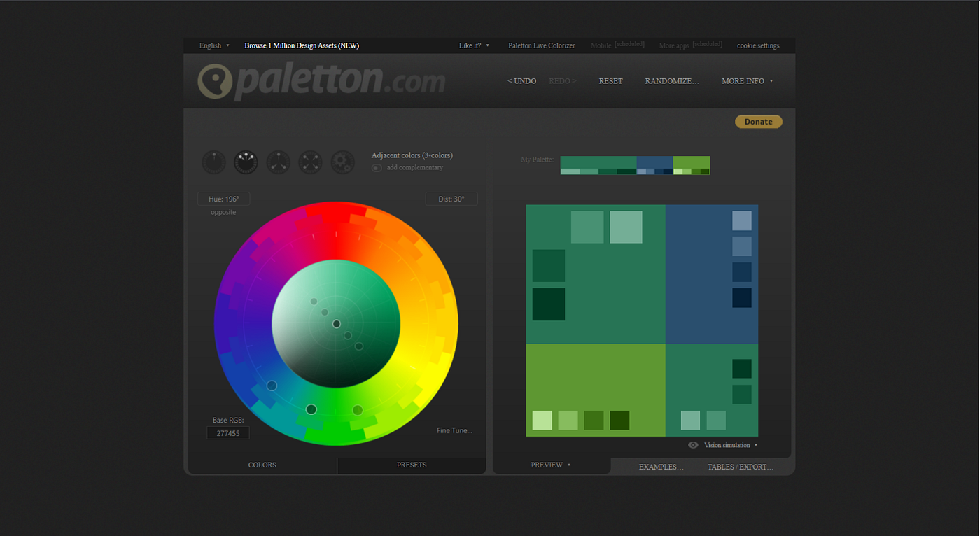Image resolution: width=980 pixels, height=536 pixels.
Task: Select the blue secondary hue handle on wheel
Action: 272,386
